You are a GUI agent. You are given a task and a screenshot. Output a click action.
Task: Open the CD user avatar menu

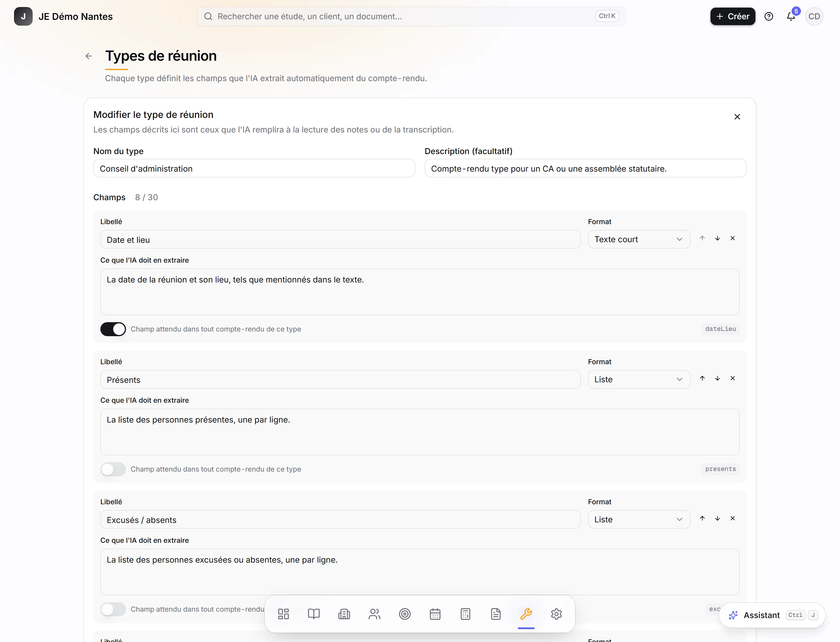(814, 16)
